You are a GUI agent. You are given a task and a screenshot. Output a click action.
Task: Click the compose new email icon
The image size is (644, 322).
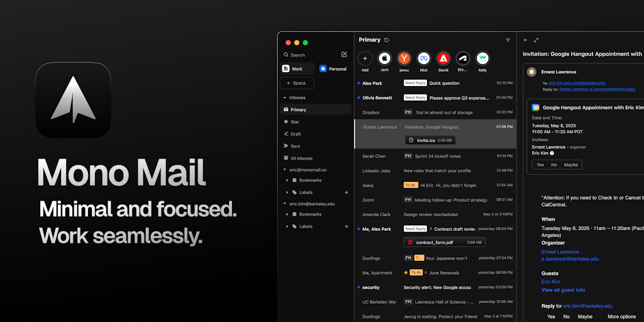[344, 54]
